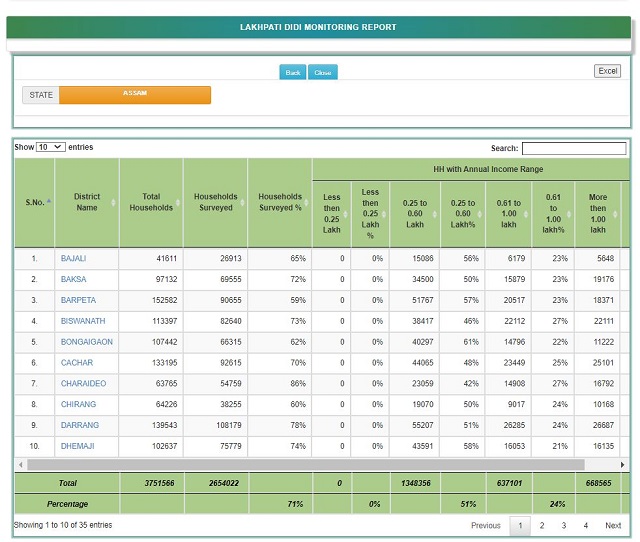Export the report using the Excel button
This screenshot has width=640, height=542.
click(x=607, y=71)
